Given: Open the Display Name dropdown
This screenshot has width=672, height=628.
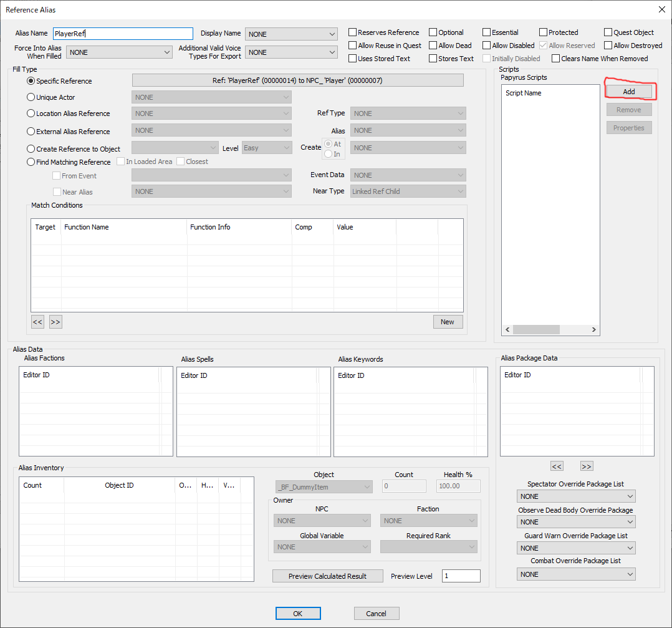Looking at the screenshot, I should tap(291, 34).
